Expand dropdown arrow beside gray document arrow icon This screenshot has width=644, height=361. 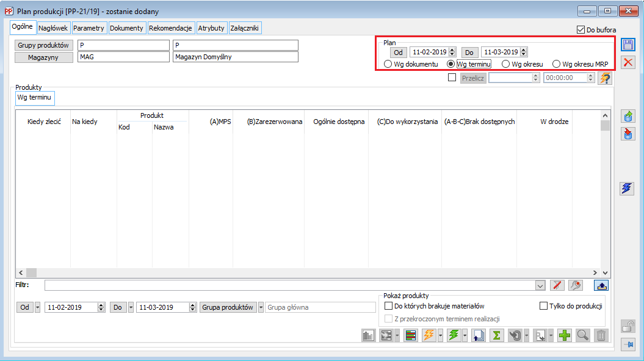[551, 335]
